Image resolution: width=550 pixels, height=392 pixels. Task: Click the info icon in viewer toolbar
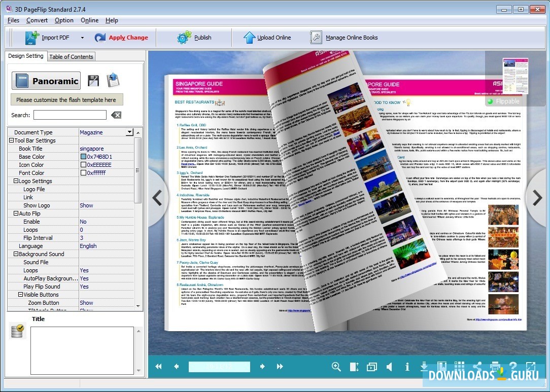(x=407, y=367)
